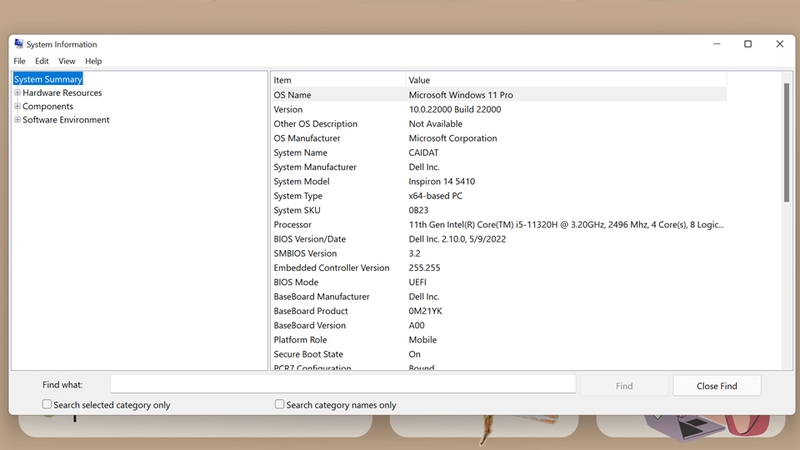800x450 pixels.
Task: Maximize the System Information window
Action: pos(748,44)
